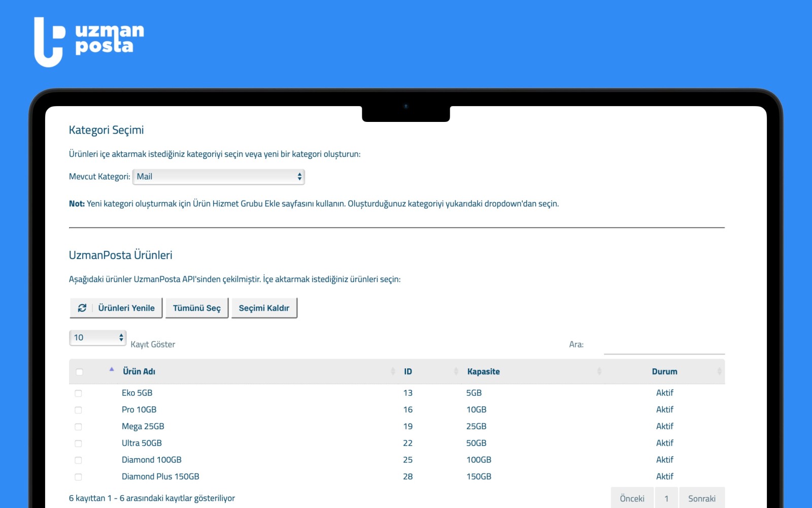Go to the Önceki page

(x=632, y=498)
